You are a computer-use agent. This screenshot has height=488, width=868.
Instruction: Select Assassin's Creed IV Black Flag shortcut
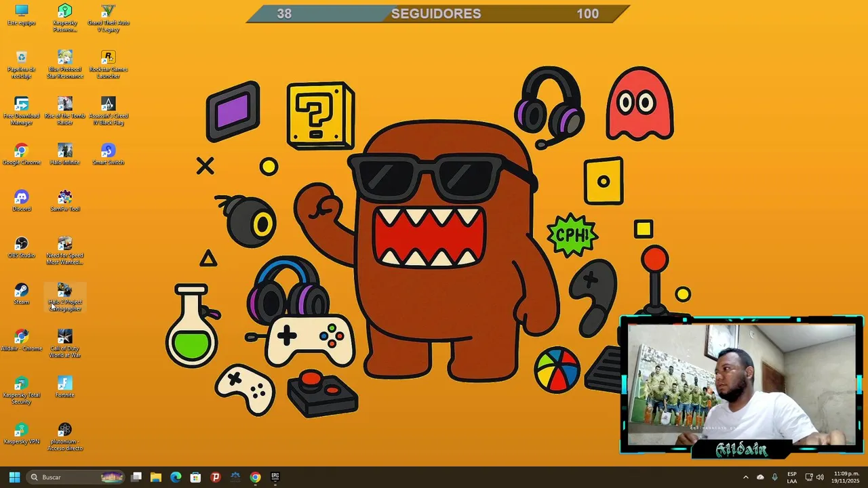(108, 111)
